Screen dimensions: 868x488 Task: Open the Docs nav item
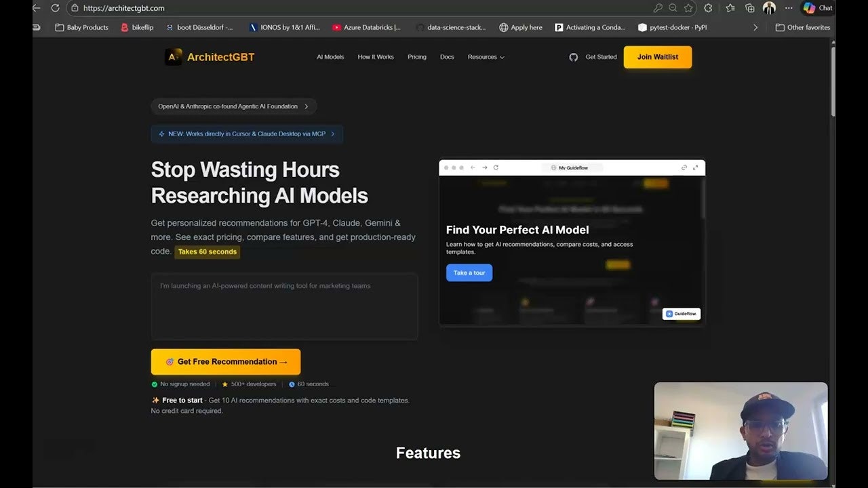click(x=447, y=57)
